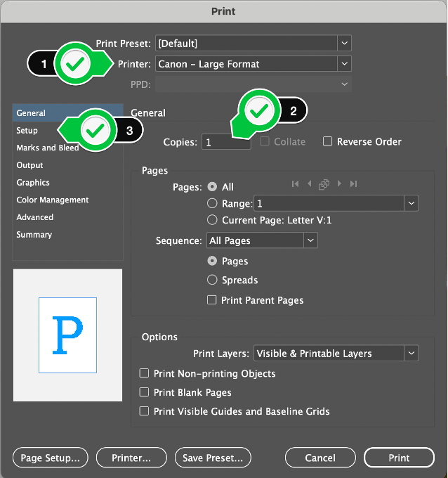448x478 pixels.
Task: Select the Pages radio button under Sequence
Action: (x=212, y=261)
